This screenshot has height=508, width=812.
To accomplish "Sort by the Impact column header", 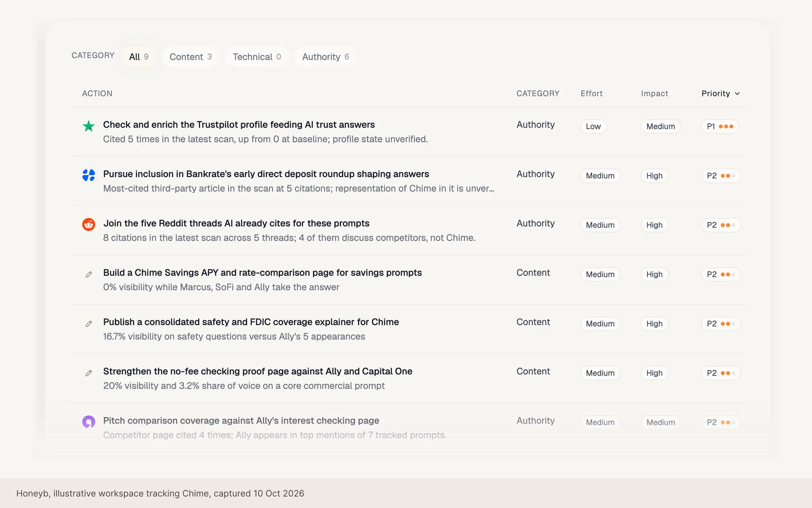I will [x=655, y=93].
